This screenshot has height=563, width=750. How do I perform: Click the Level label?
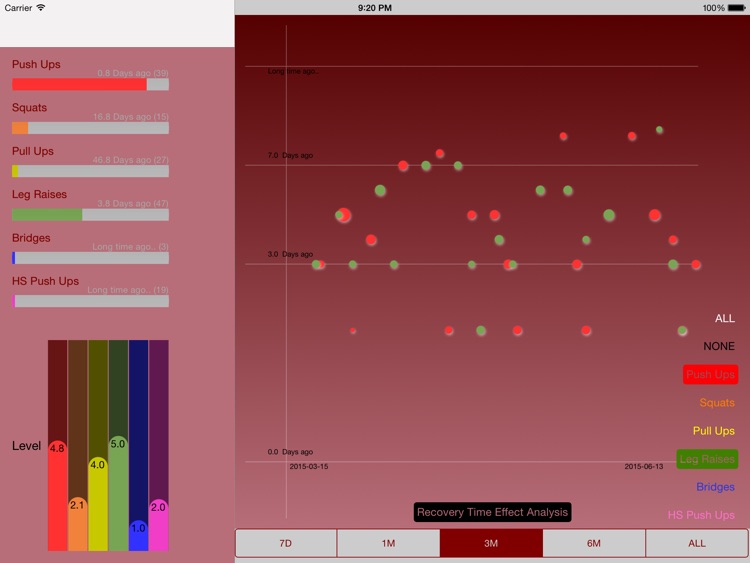pos(26,446)
